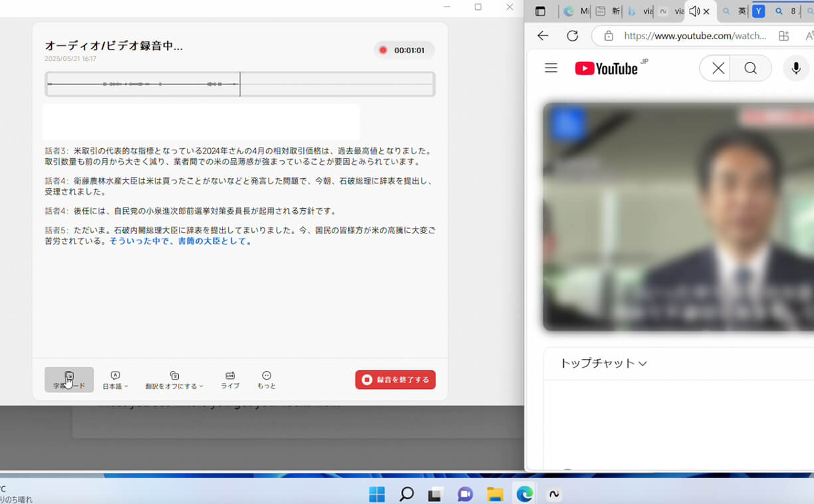This screenshot has height=504, width=814.
Task: Open Microsoft Edge from taskbar
Action: 525,494
